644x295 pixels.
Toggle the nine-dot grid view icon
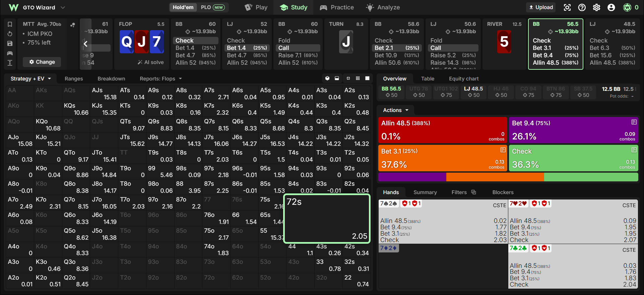(x=358, y=78)
